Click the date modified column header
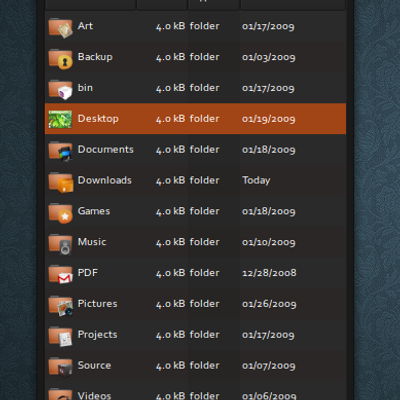The height and width of the screenshot is (400, 400). (x=293, y=5)
